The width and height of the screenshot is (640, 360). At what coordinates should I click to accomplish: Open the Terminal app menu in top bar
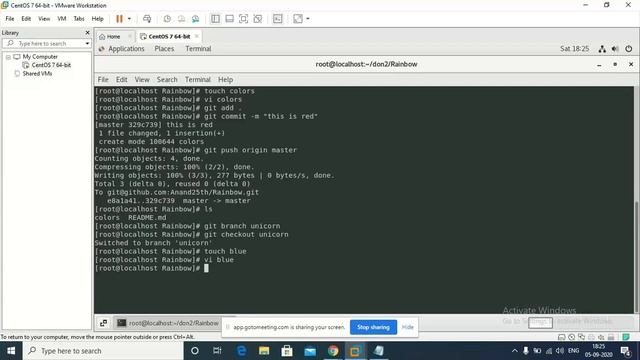198,49
